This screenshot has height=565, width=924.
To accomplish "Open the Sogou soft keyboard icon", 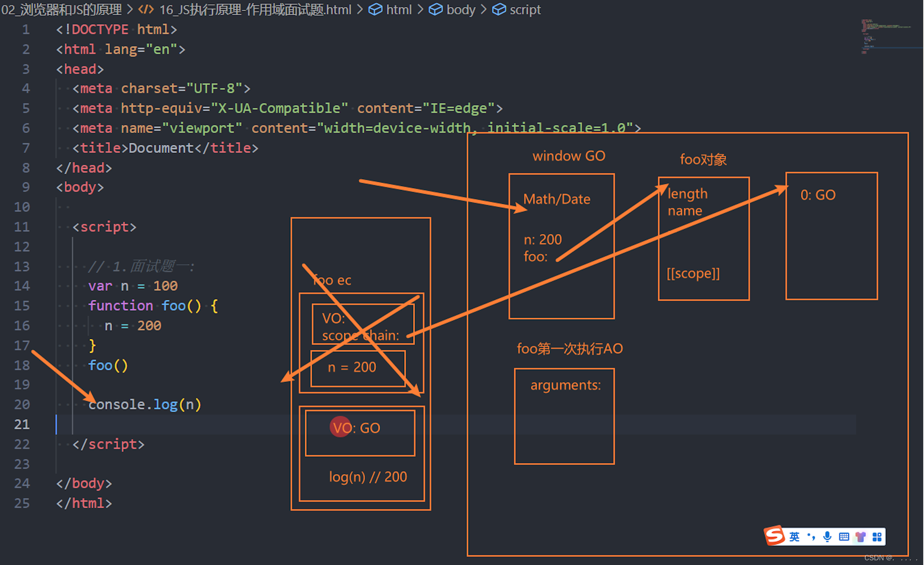I will 844,537.
